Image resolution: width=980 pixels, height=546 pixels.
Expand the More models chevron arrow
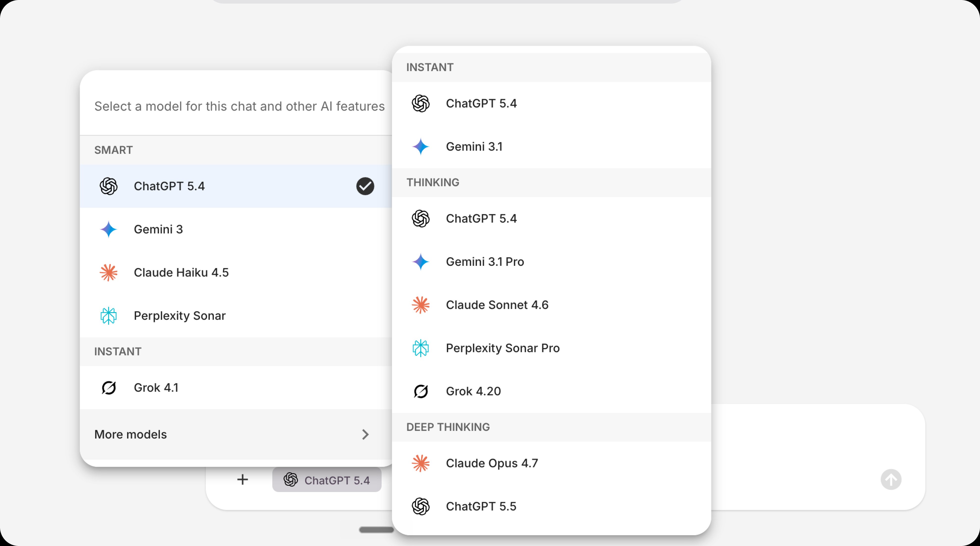[x=366, y=435]
